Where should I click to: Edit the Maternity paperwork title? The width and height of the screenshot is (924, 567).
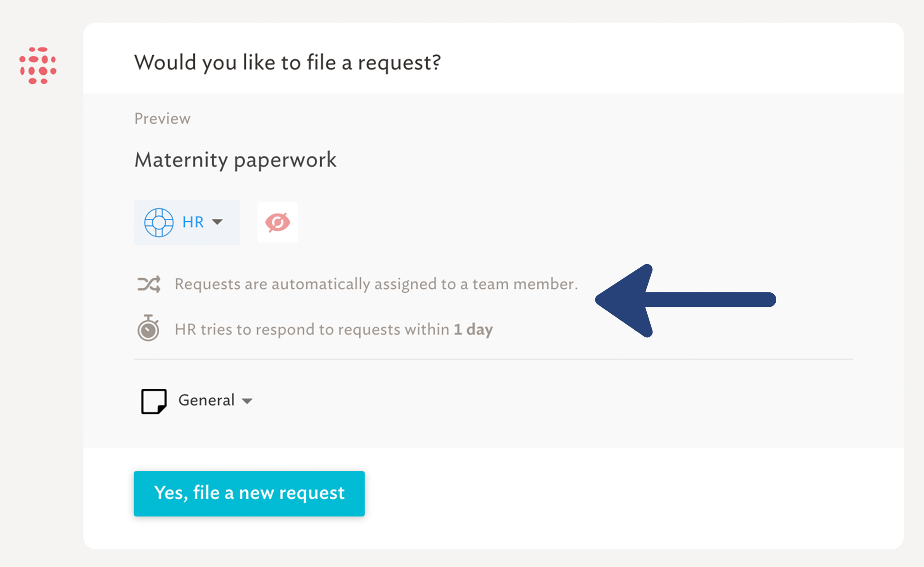click(235, 160)
